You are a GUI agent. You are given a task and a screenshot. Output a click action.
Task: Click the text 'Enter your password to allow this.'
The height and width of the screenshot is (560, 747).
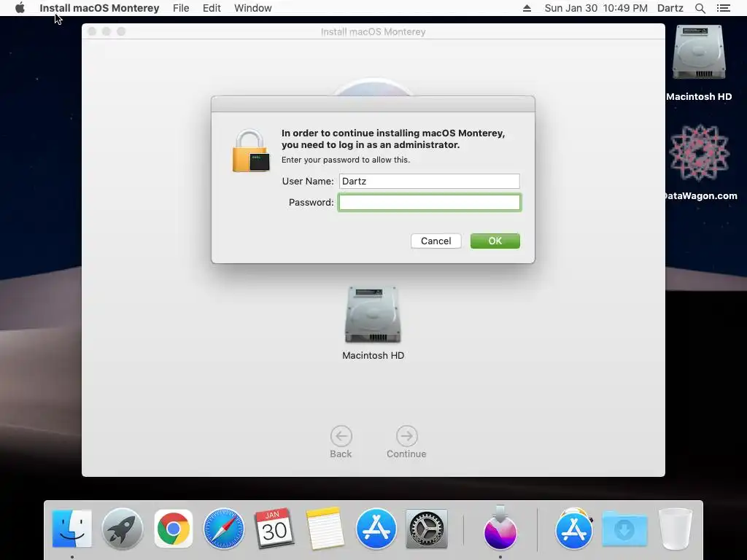345,160
